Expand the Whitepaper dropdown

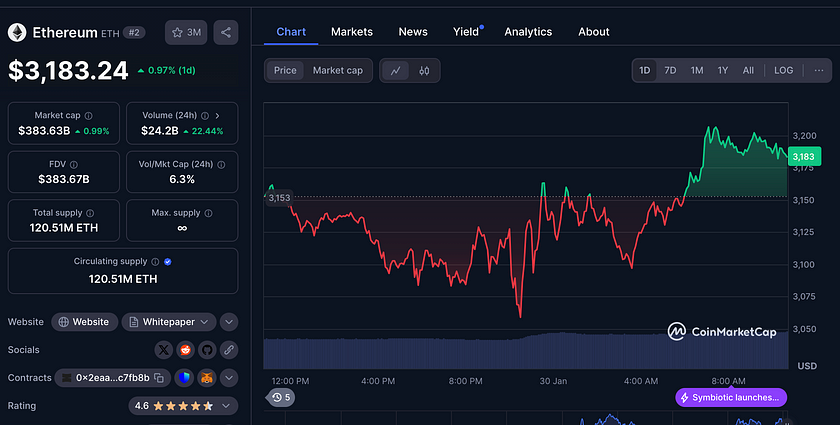(168, 322)
